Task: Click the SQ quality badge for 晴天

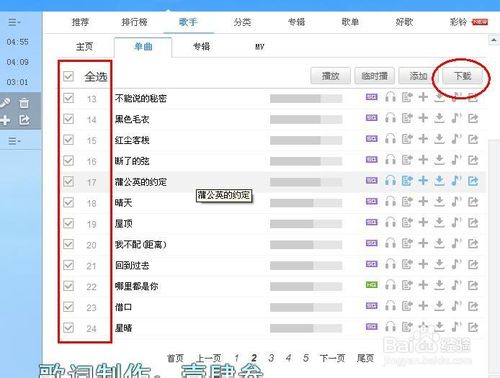Action: [372, 201]
